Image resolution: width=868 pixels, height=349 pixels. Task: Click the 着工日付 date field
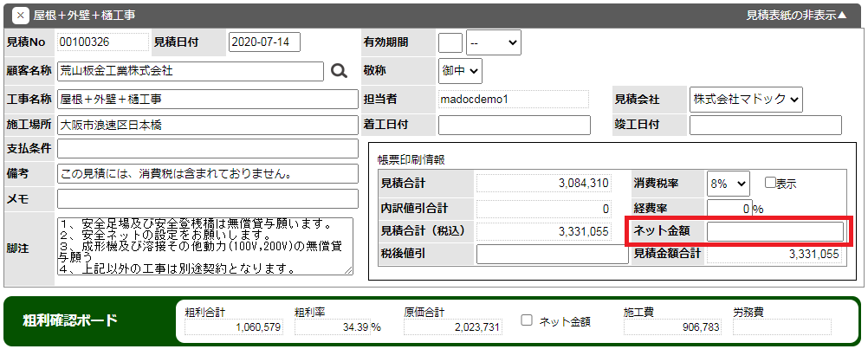514,125
